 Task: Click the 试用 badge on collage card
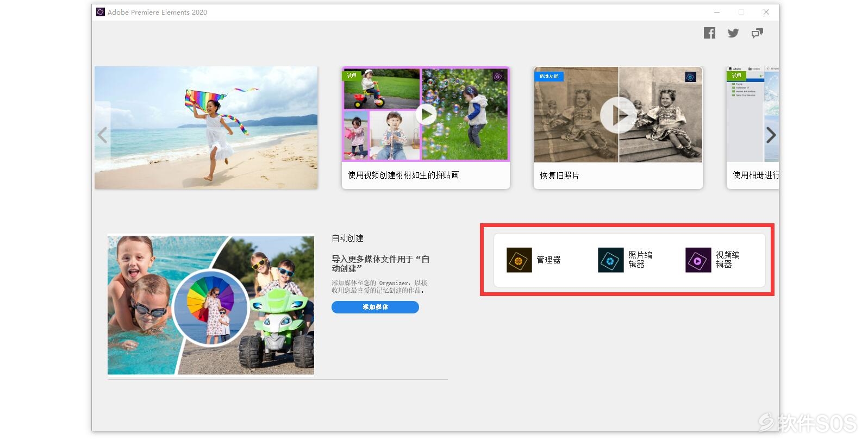[x=352, y=76]
